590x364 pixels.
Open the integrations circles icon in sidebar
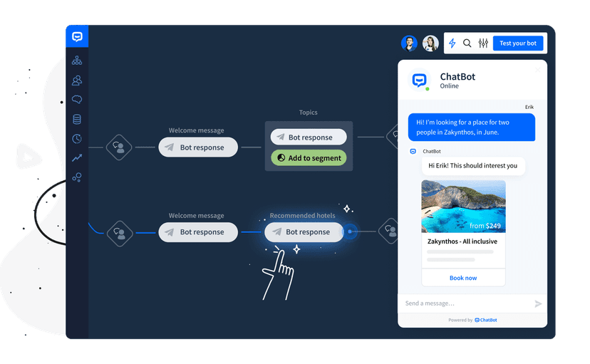tap(77, 177)
